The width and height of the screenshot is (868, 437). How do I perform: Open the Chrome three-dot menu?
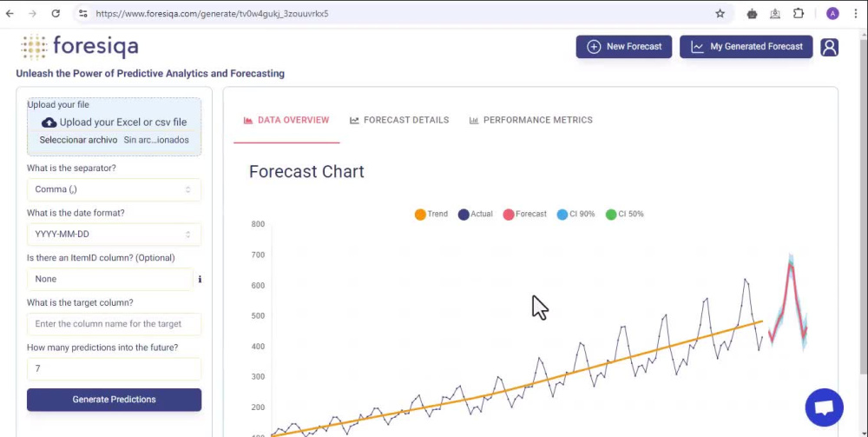click(x=856, y=13)
